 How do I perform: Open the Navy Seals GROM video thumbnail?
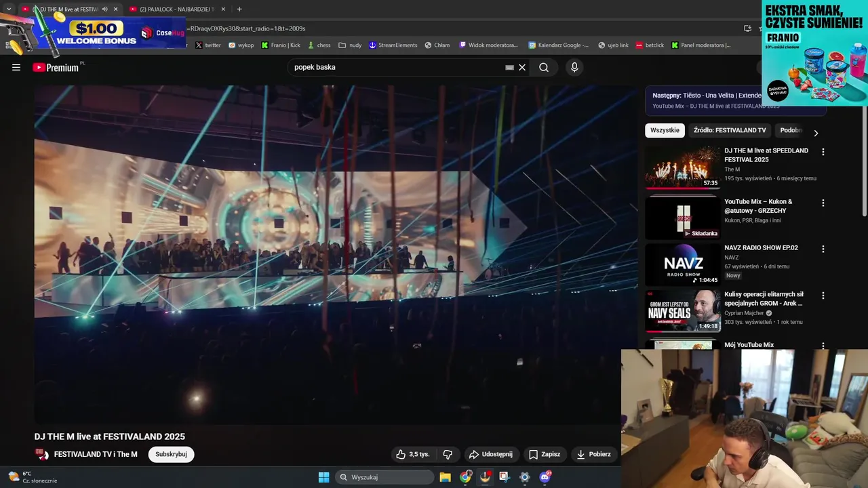(682, 310)
